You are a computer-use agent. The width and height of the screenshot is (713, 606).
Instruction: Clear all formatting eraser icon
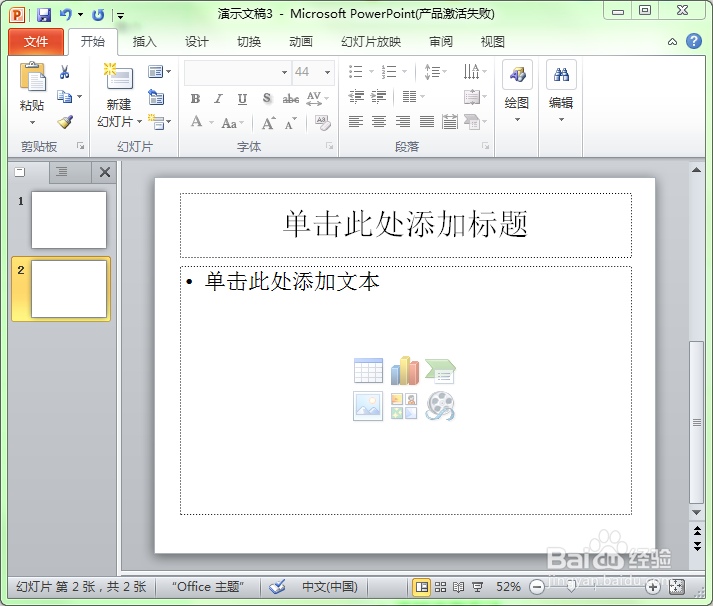(x=323, y=123)
